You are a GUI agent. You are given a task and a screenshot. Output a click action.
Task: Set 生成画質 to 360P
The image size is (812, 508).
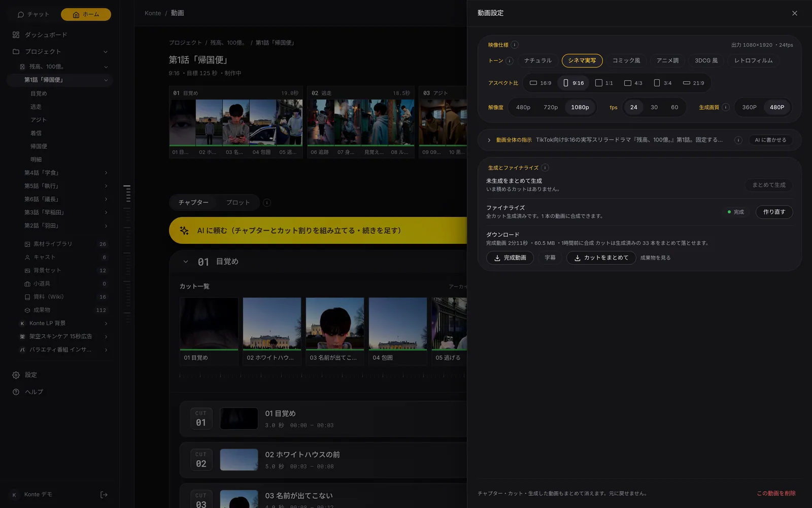coord(749,107)
